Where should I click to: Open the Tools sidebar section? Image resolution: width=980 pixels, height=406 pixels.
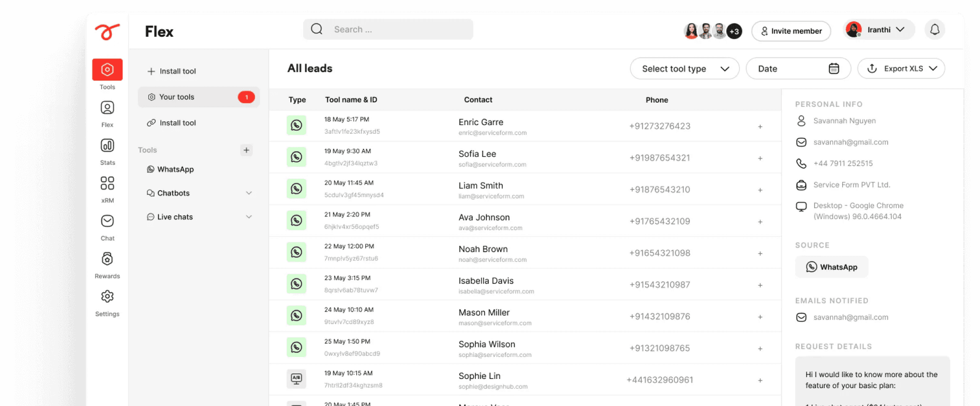107,74
